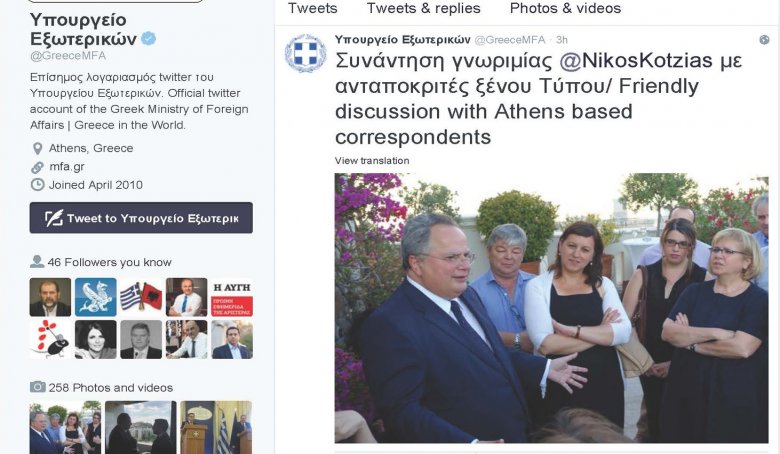Viewport: 780px width, 454px height.
Task: Open the Greek and Albanian flags follower thumbnail
Action: click(x=141, y=297)
